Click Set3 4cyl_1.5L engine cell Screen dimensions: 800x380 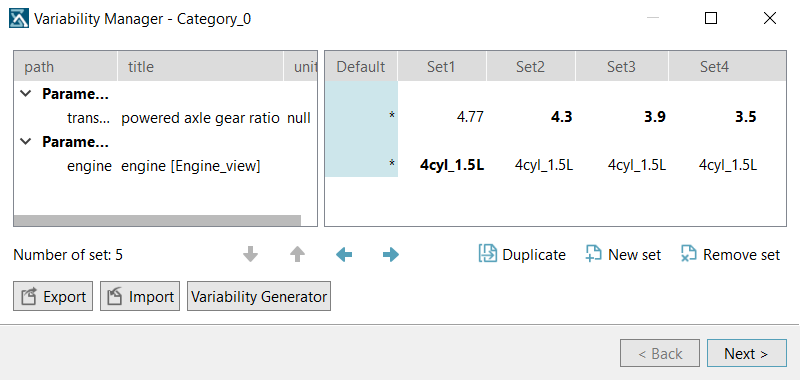637,165
